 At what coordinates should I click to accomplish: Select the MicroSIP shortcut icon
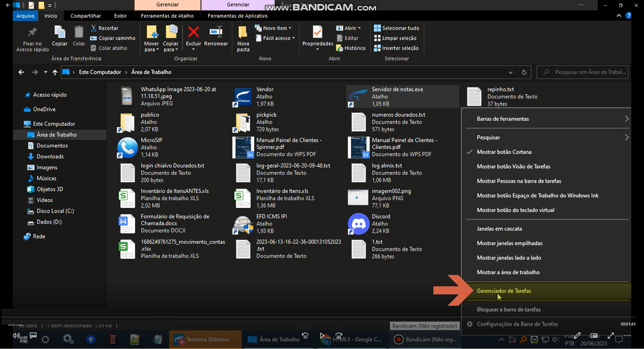pos(127,148)
